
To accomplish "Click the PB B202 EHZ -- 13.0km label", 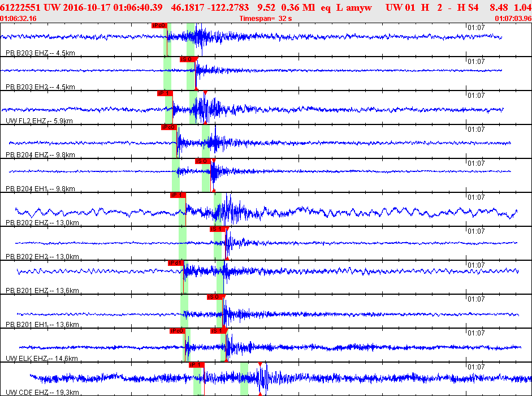I will [42, 223].
